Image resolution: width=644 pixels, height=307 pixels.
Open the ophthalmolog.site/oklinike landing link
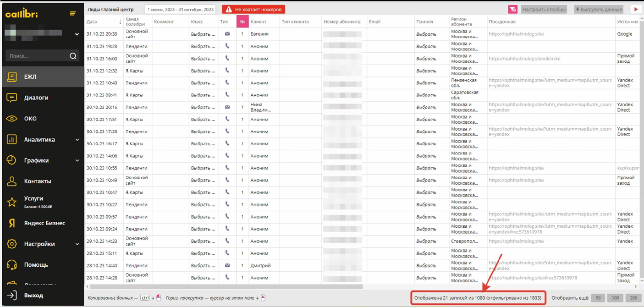pyautogui.click(x=524, y=59)
